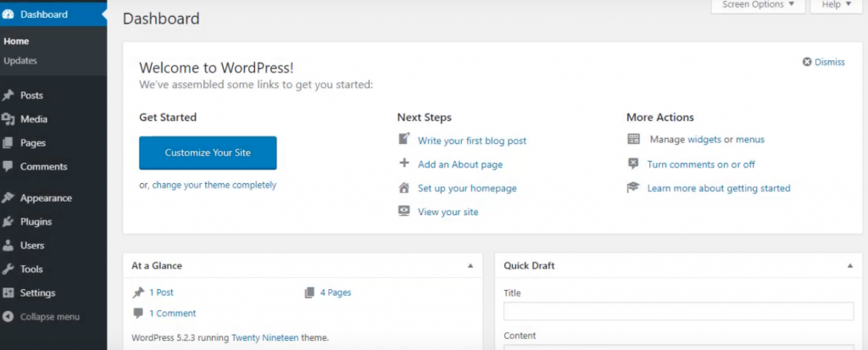Open the Updates submenu item

(20, 61)
